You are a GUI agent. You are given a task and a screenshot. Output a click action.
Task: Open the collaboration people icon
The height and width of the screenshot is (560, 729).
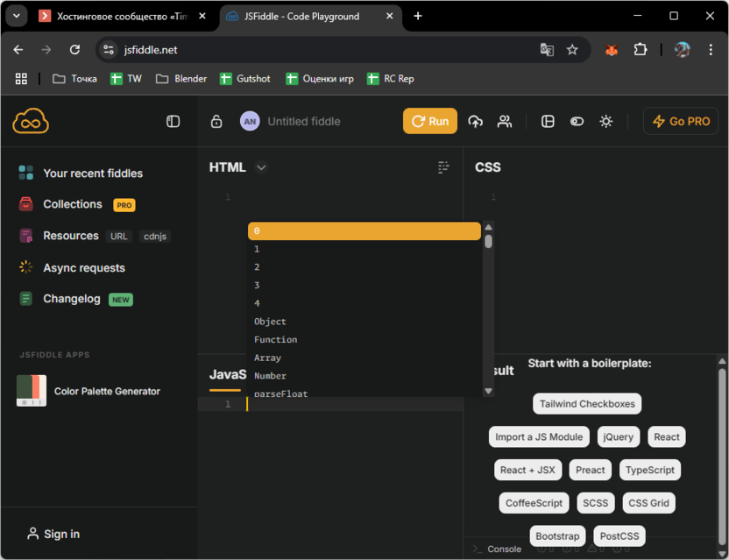click(505, 122)
